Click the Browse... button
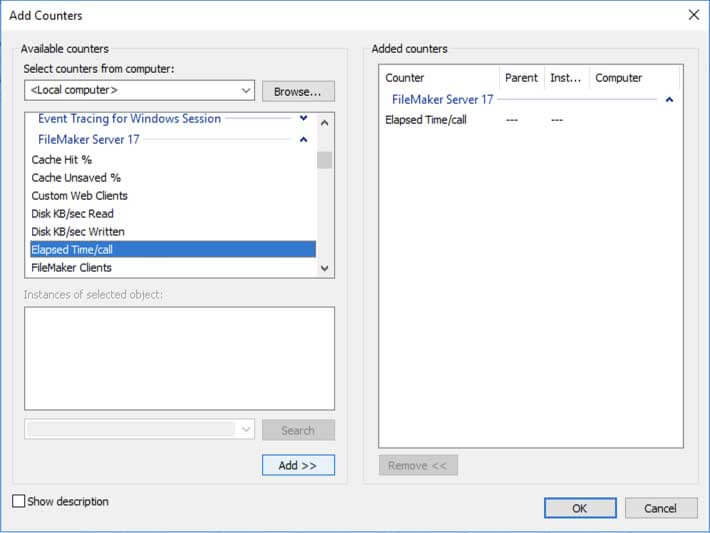The width and height of the screenshot is (710, 533). pyautogui.click(x=298, y=91)
